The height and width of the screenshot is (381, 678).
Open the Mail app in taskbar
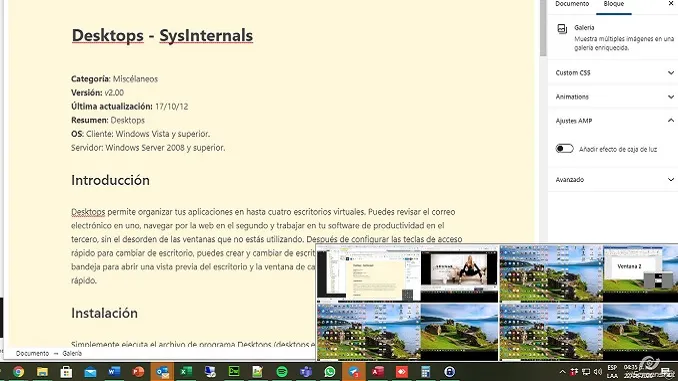90,372
